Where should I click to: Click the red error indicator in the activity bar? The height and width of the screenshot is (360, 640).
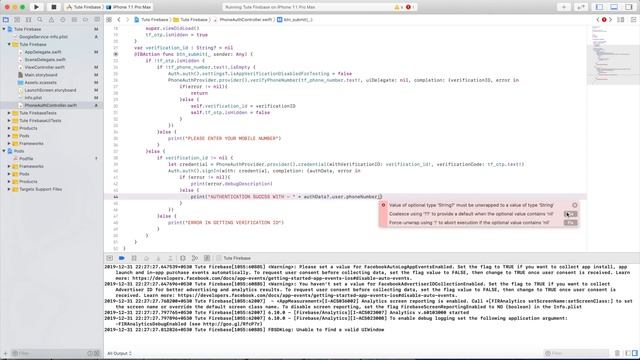[x=410, y=7]
